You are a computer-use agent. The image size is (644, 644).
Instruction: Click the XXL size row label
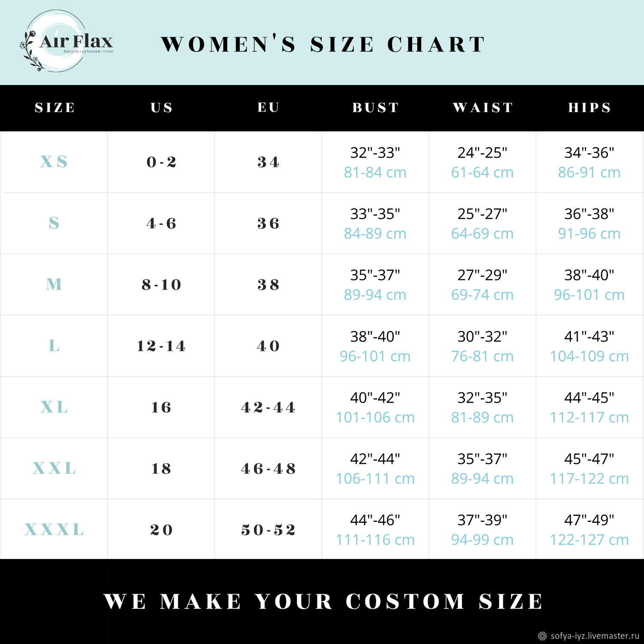click(54, 468)
